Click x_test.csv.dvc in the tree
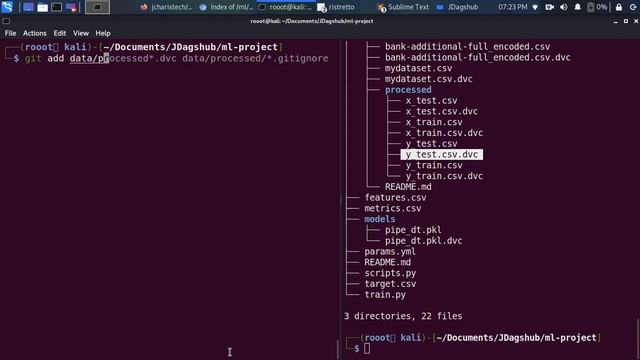The height and width of the screenshot is (360, 640). [442, 111]
